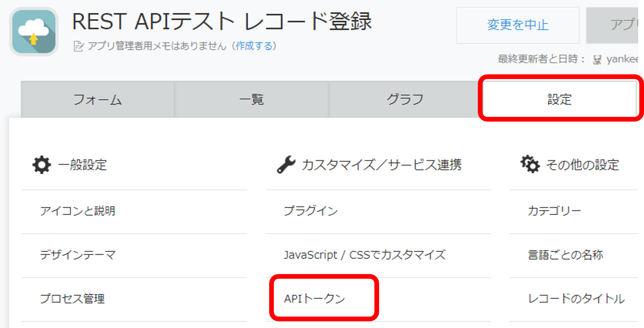Switch to the フォーム tab
644x328 pixels.
pos(97,99)
